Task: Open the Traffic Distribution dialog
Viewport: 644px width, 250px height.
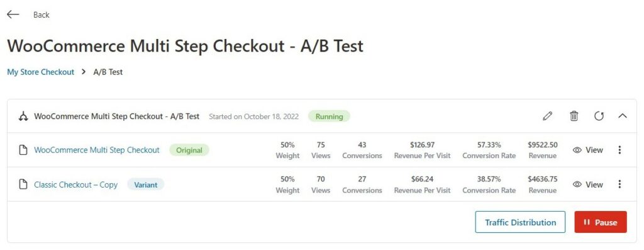Action: click(520, 222)
